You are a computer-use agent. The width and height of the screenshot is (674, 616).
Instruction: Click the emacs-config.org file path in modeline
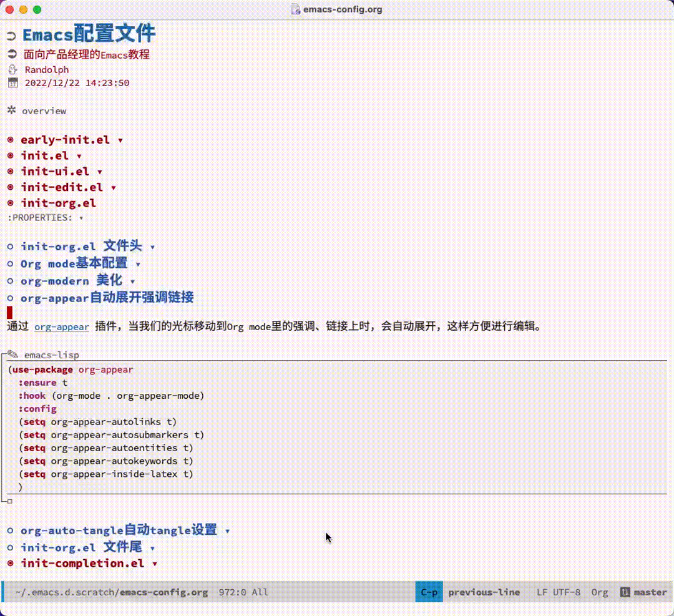click(x=111, y=592)
